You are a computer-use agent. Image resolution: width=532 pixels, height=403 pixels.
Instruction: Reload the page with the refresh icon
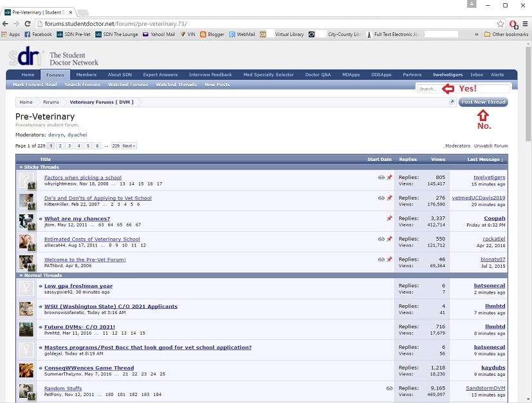(28, 23)
